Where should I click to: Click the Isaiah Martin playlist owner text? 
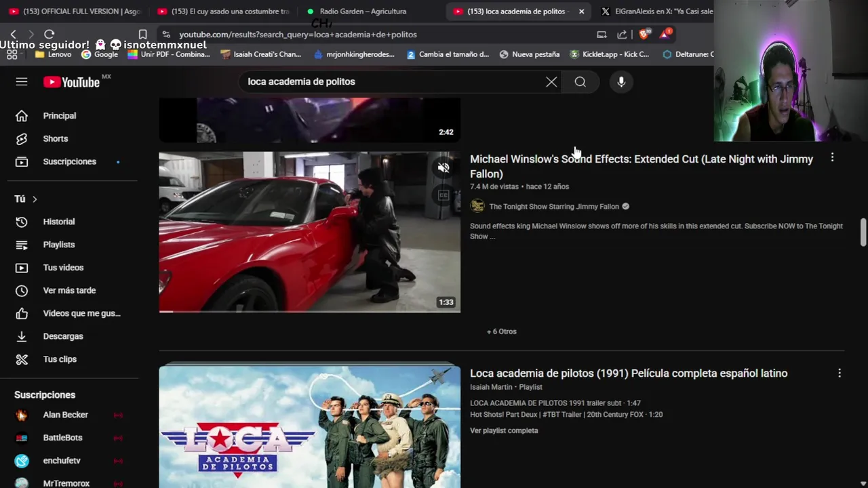click(491, 387)
